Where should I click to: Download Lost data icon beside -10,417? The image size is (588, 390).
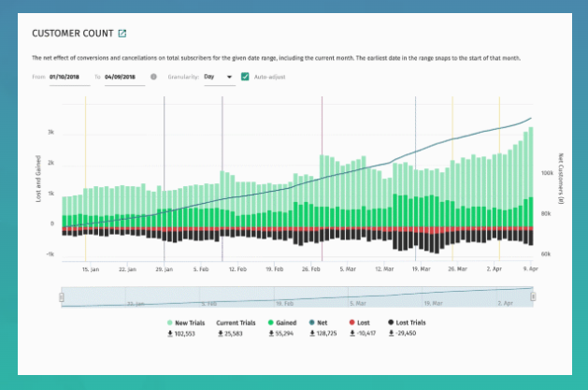tap(352, 333)
